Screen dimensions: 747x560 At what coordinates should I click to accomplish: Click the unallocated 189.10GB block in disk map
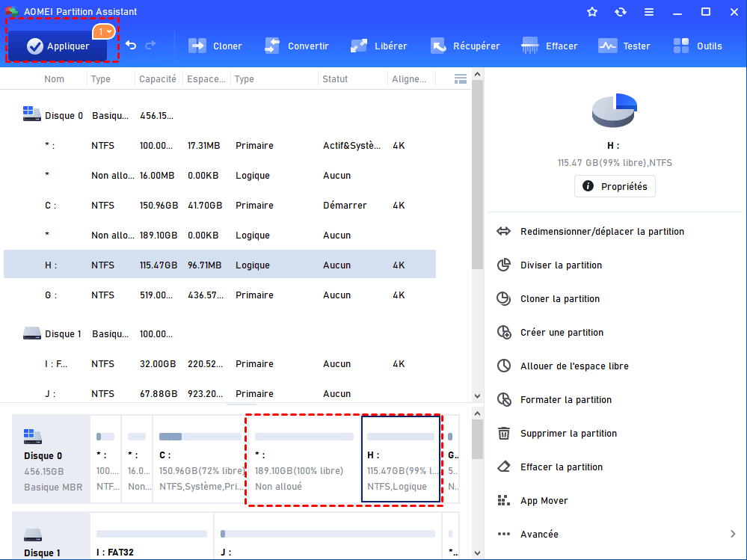(304, 460)
